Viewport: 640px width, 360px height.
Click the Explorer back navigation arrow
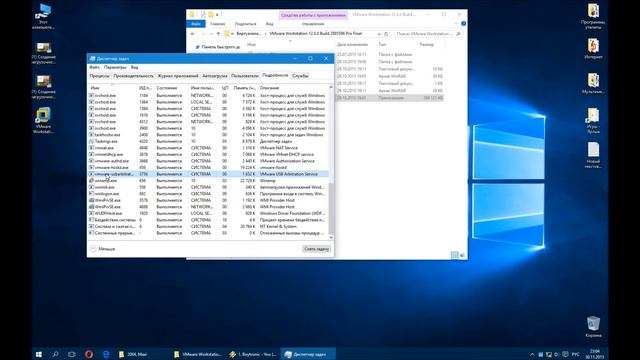click(193, 34)
